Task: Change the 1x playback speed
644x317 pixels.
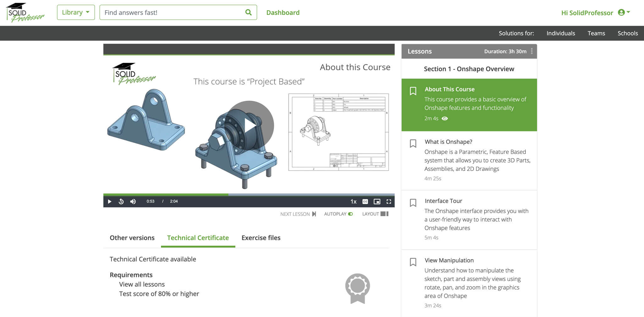Action: [x=353, y=201]
